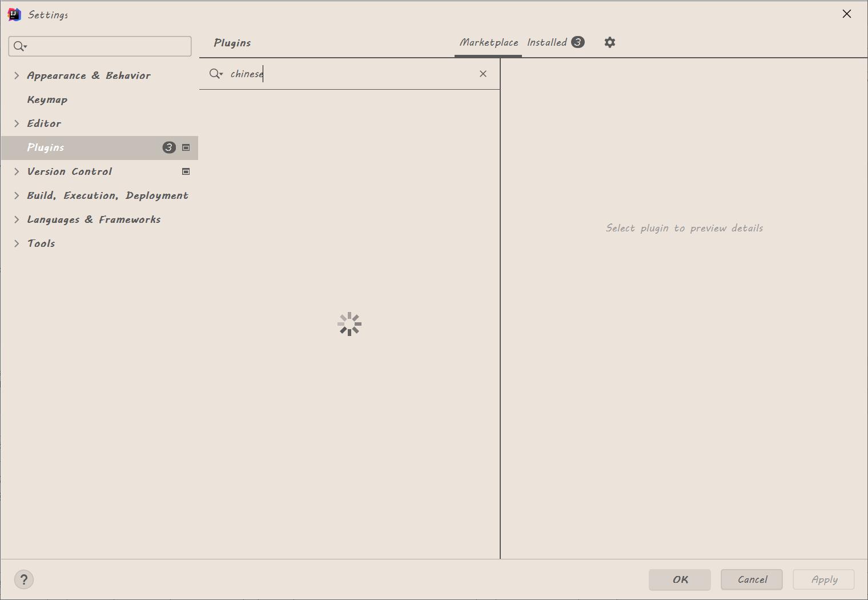Expand Build, Execution, Deployment section
The height and width of the screenshot is (600, 868).
point(17,195)
